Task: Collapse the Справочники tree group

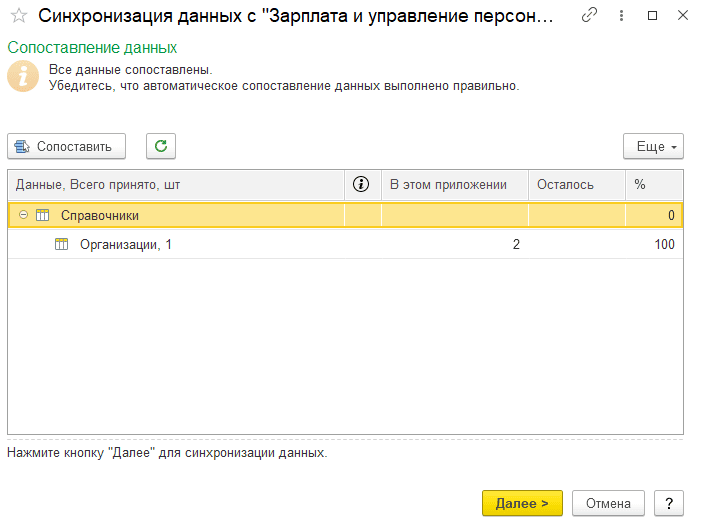Action: point(23,215)
